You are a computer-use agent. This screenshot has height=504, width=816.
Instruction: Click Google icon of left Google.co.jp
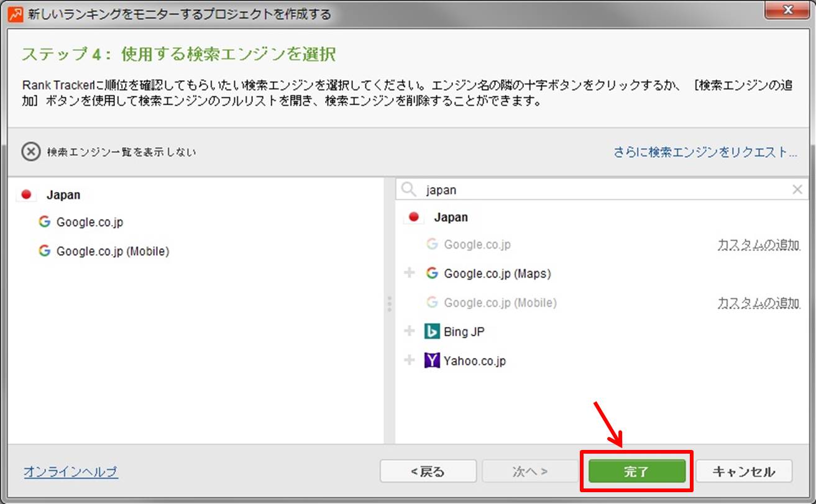(x=44, y=221)
